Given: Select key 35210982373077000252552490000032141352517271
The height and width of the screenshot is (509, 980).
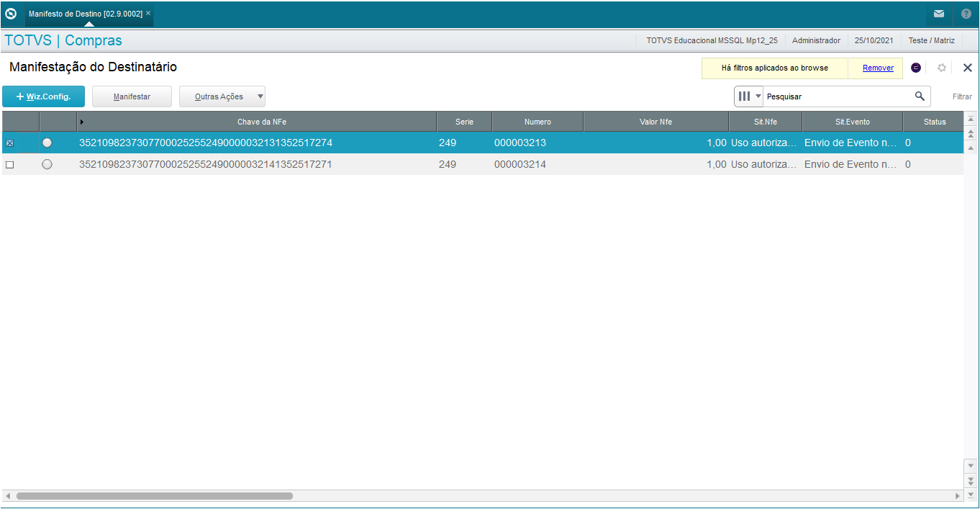Looking at the screenshot, I should coord(206,165).
